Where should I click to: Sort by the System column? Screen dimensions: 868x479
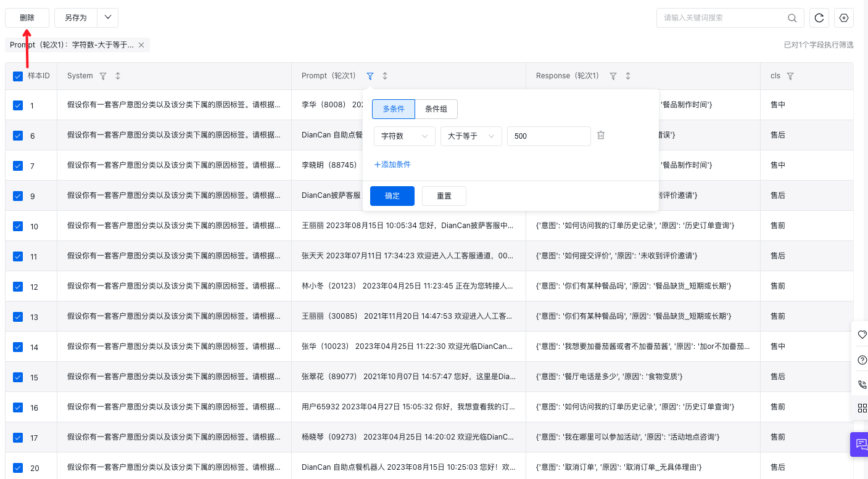(118, 76)
